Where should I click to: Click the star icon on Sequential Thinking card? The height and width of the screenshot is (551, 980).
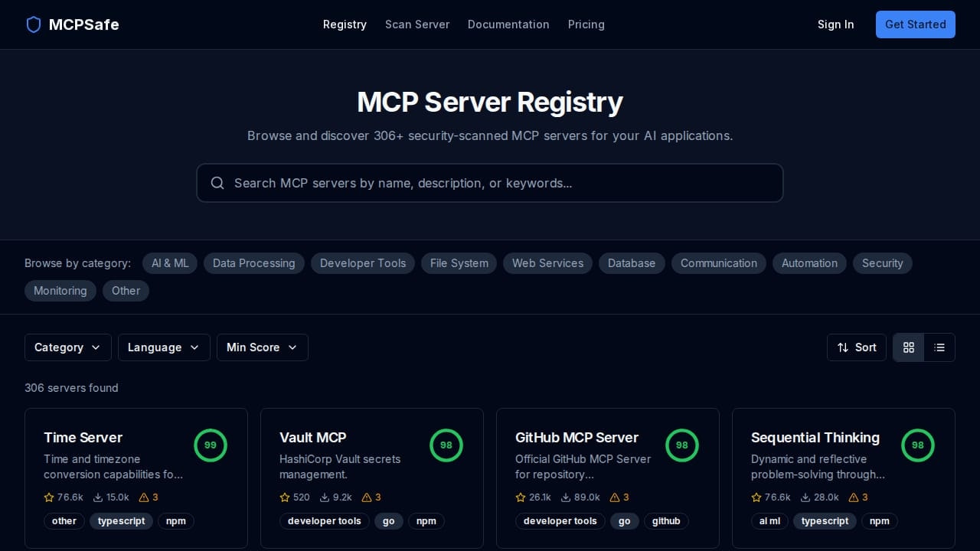pos(756,497)
